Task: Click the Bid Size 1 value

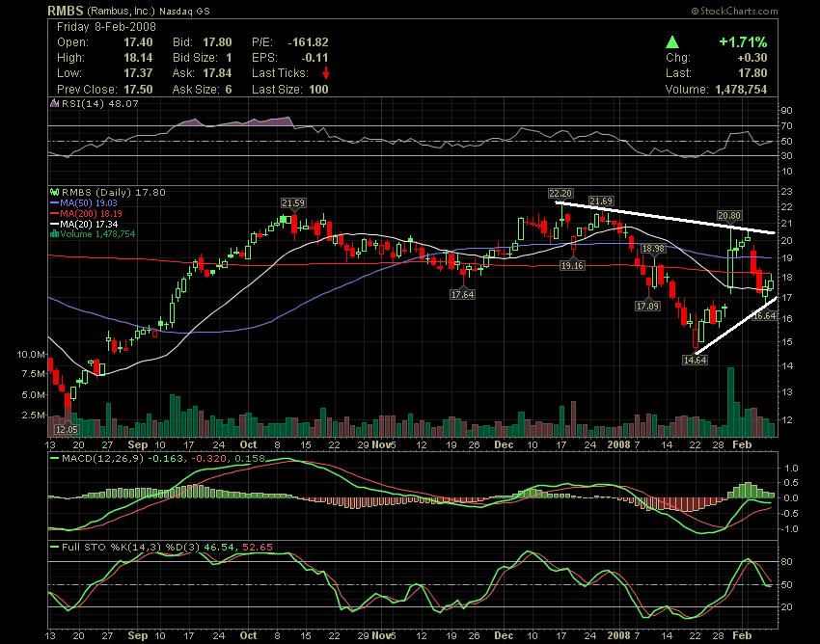Action: click(x=229, y=58)
